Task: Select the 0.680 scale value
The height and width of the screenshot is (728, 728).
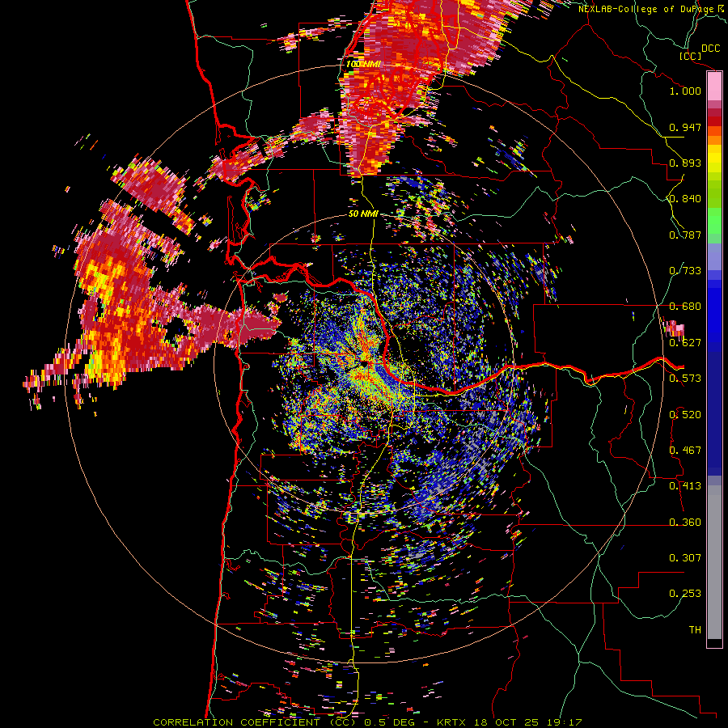Action: [685, 307]
